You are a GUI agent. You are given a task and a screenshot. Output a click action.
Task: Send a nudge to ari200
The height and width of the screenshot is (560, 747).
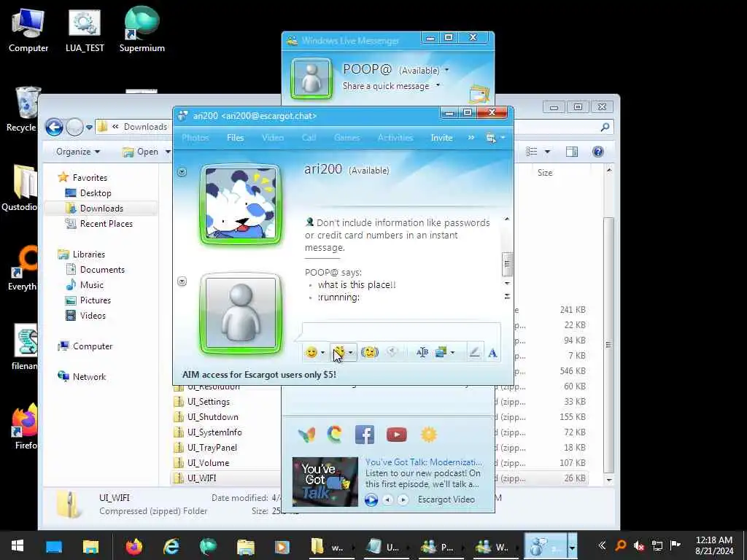click(369, 352)
